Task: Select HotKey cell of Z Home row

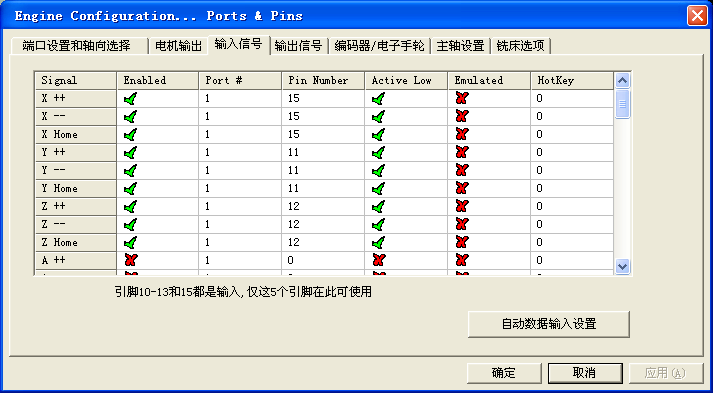Action: (572, 243)
